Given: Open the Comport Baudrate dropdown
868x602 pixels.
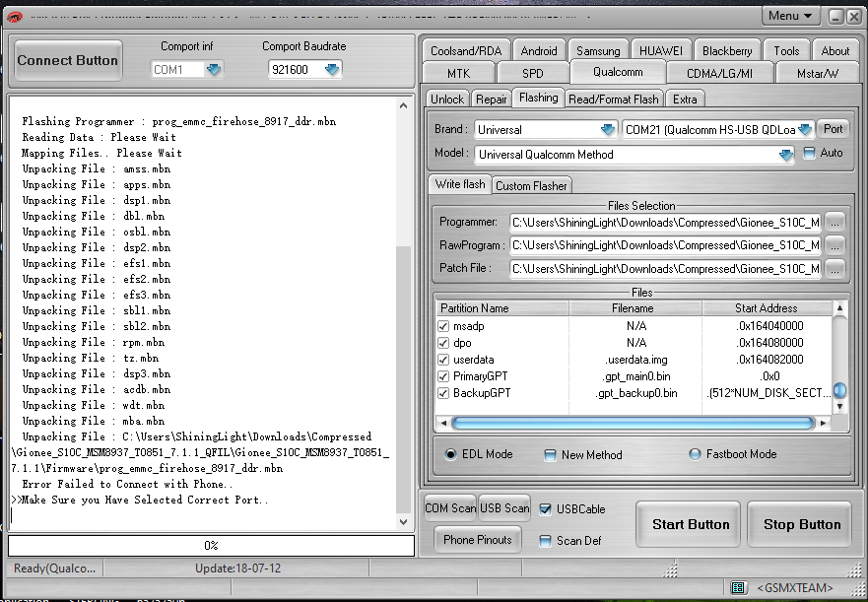Looking at the screenshot, I should [x=332, y=69].
